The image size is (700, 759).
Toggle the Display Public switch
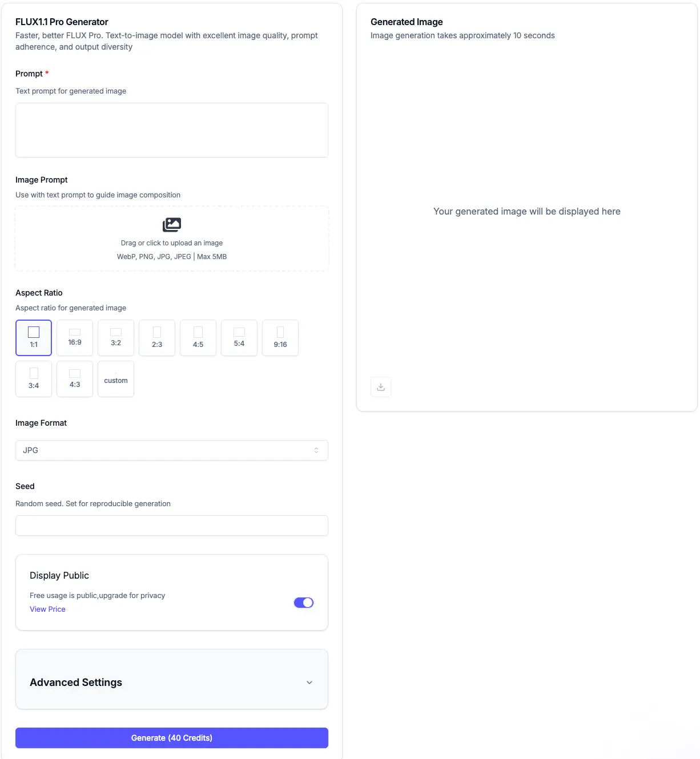pos(304,603)
